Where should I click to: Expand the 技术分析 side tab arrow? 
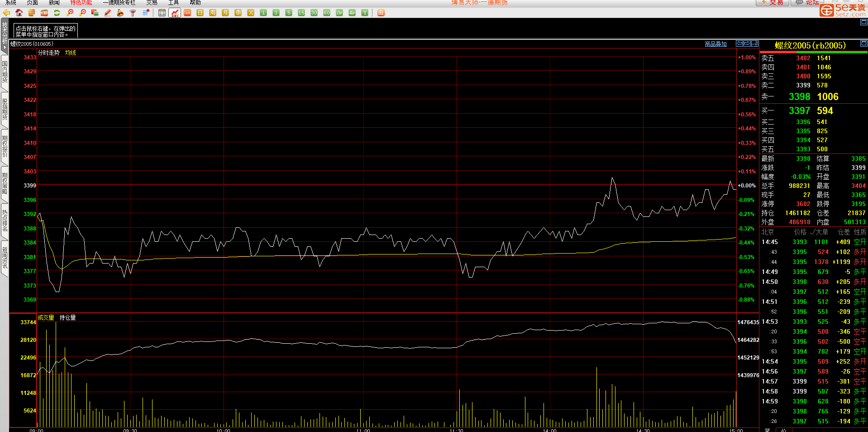[5, 47]
